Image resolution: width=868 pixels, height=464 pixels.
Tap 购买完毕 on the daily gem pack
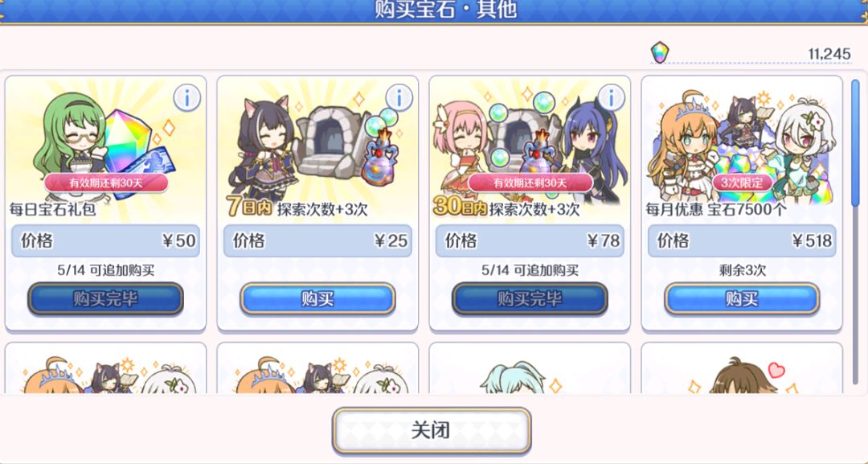[106, 299]
